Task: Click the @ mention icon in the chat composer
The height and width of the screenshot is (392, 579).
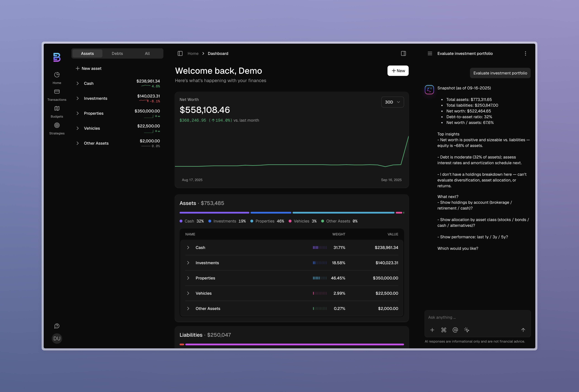Action: pos(455,330)
